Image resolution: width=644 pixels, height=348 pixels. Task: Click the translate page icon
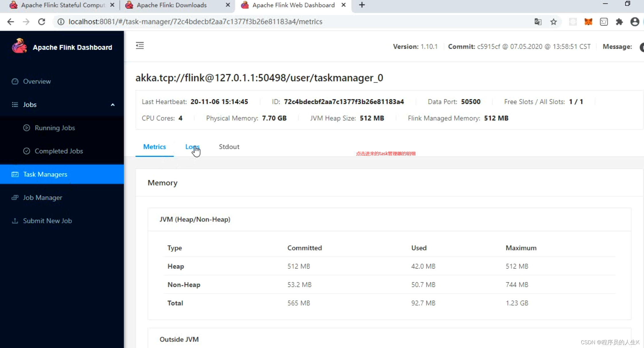click(x=538, y=22)
